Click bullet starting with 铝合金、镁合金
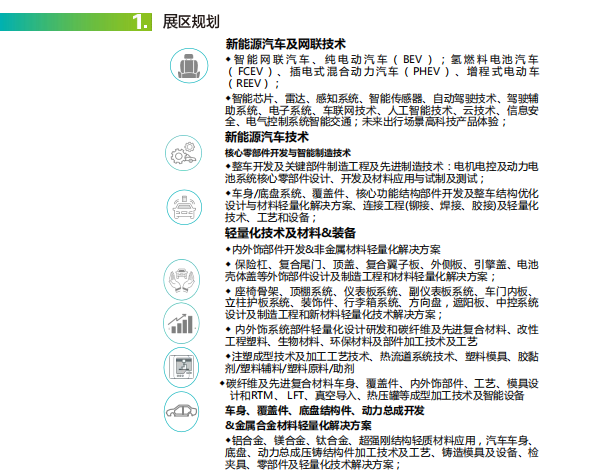This screenshot has height=473, width=594. 382,453
